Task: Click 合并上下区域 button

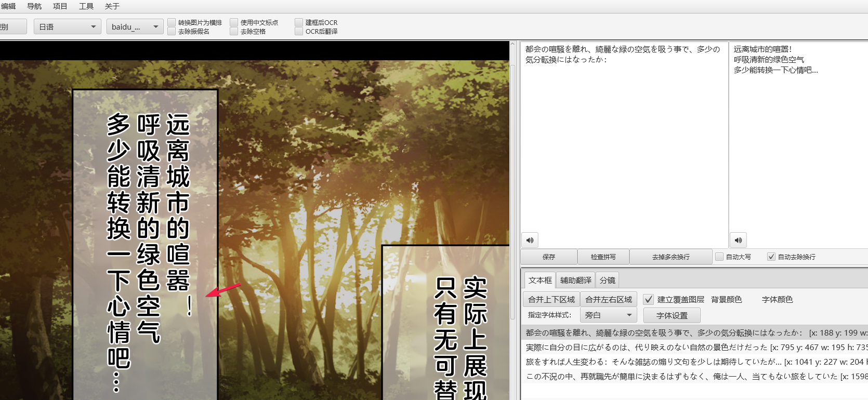Action: tap(551, 299)
